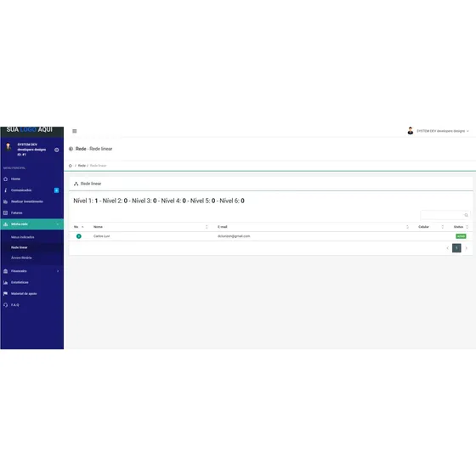476x476 pixels.
Task: Click the Material de apoio flag icon
Action: (x=5, y=293)
